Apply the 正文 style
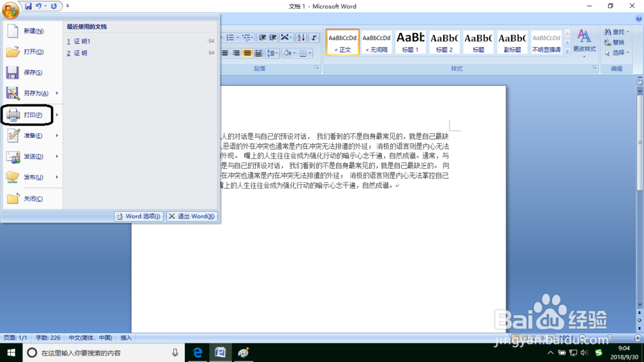 [343, 43]
